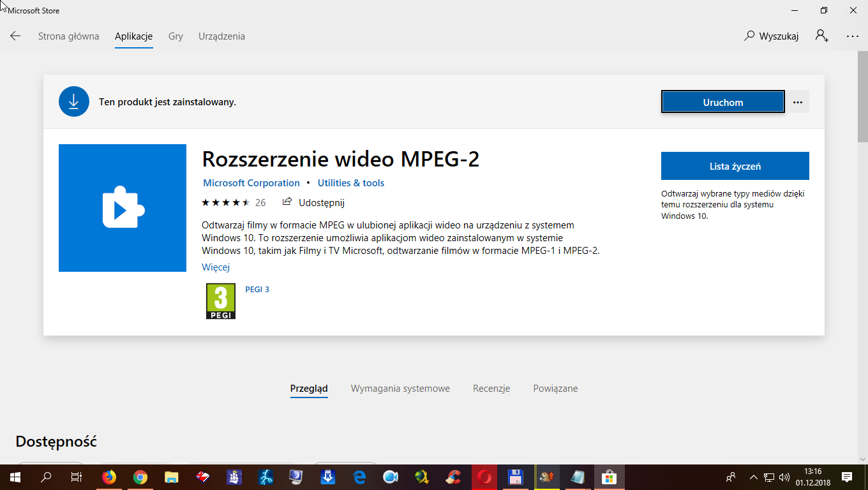Click the CCleaner taskbar icon
This screenshot has height=490, width=868.
coord(453,477)
